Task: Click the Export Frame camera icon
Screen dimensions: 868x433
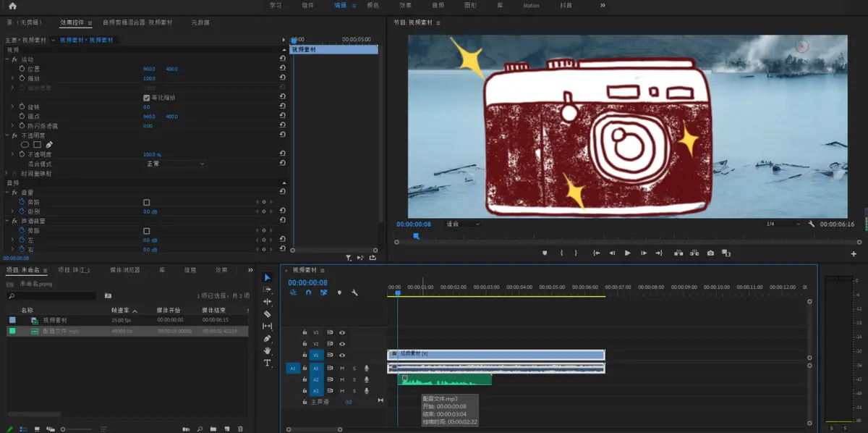Action: tap(710, 253)
